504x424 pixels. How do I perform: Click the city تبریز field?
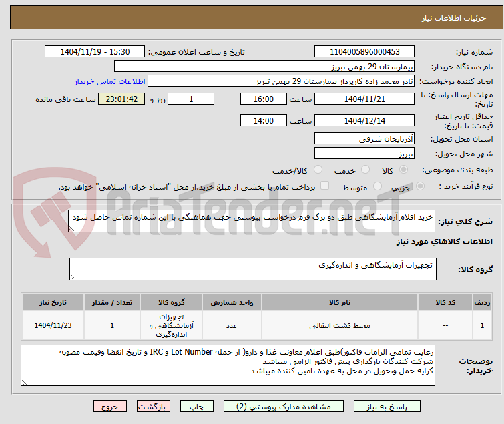pos(364,154)
